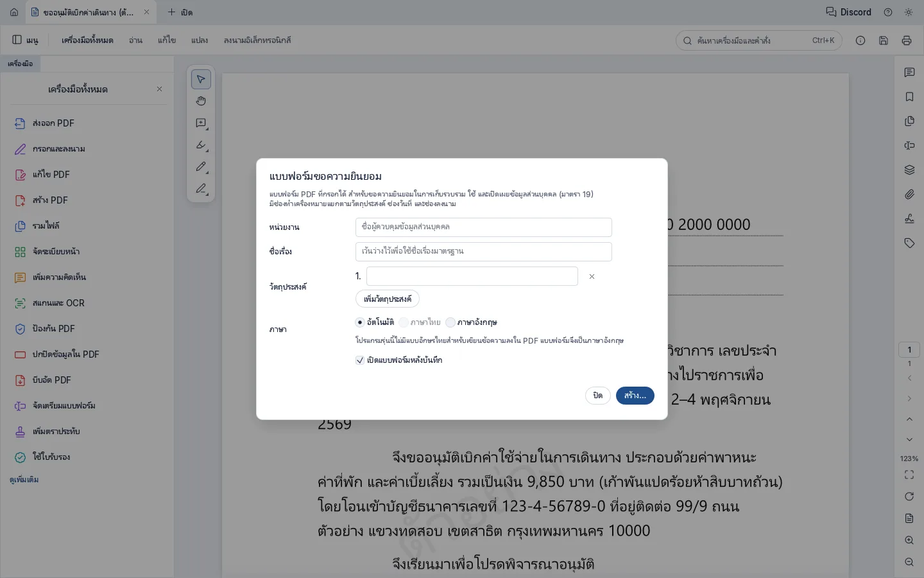Remove purpose row 1 with the x

pyautogui.click(x=592, y=277)
